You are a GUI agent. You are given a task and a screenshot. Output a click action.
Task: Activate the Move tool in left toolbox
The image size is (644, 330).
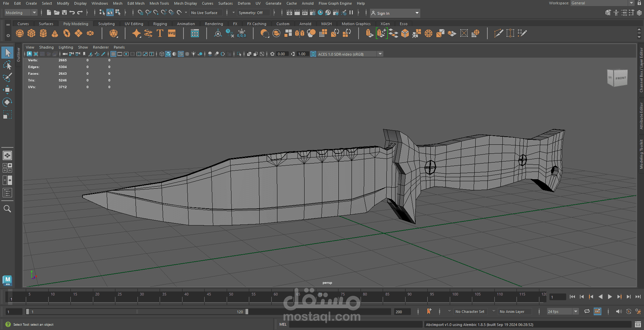tap(7, 89)
